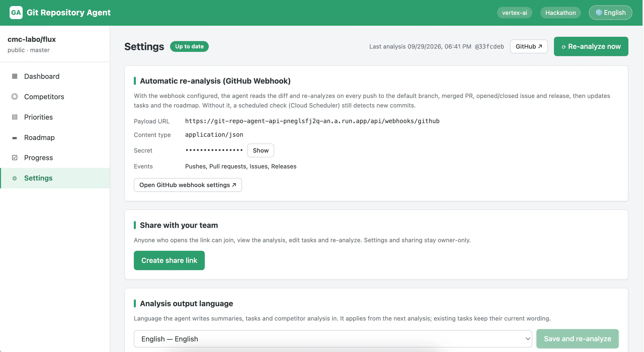This screenshot has width=644, height=352.
Task: Click the Settings gear icon in sidebar
Action: (x=15, y=178)
